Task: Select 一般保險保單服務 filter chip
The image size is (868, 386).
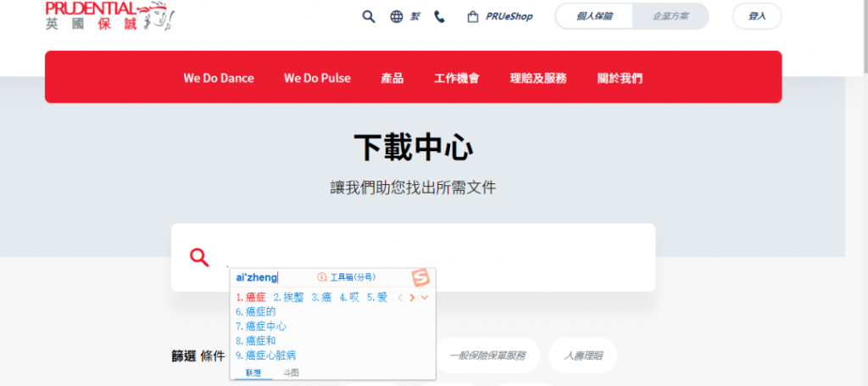Action: click(x=487, y=355)
